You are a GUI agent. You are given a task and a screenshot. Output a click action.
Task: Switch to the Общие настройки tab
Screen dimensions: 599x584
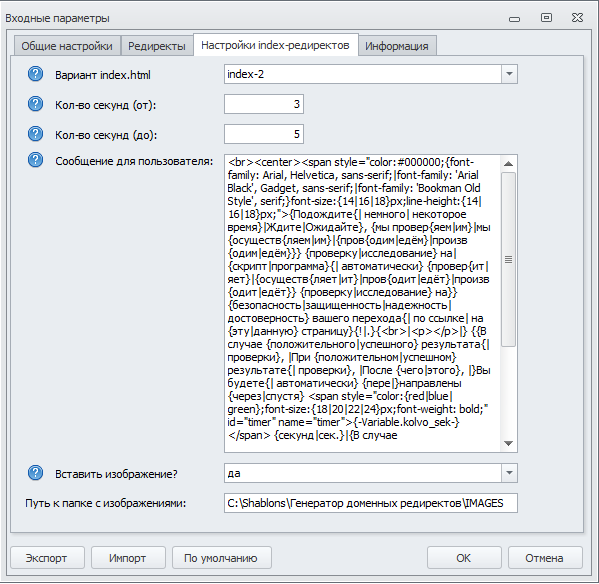67,46
